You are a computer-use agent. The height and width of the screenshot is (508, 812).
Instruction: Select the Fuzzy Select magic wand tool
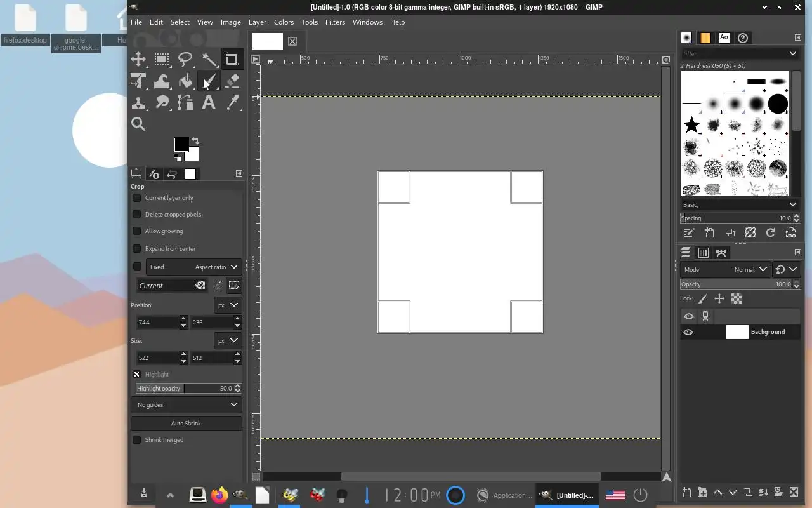pos(209,60)
